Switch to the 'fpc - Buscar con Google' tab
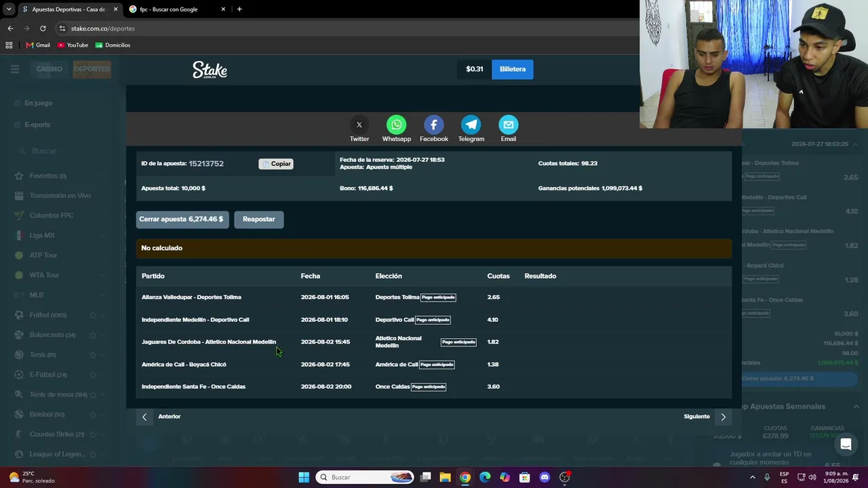Viewport: 868px width, 488px height. (x=178, y=9)
